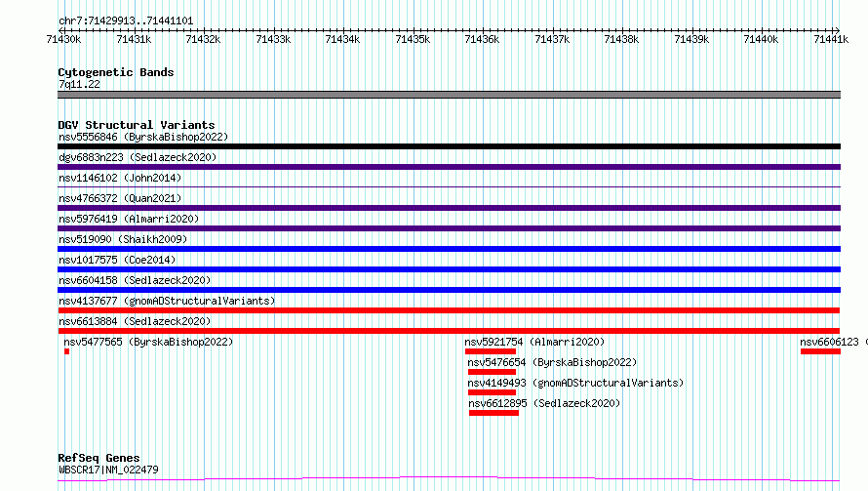The height and width of the screenshot is (491, 868).
Task: Click the 71432k ruler tick label
Action: click(203, 39)
